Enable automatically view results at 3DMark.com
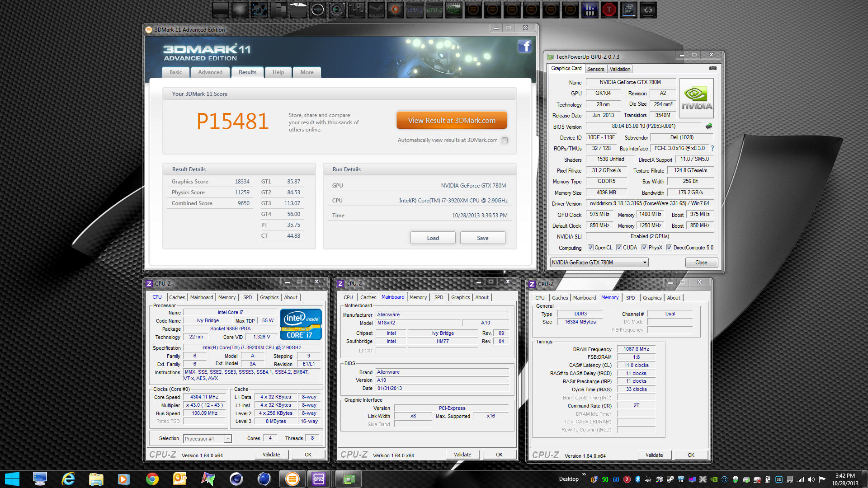The image size is (868, 488). 505,140
